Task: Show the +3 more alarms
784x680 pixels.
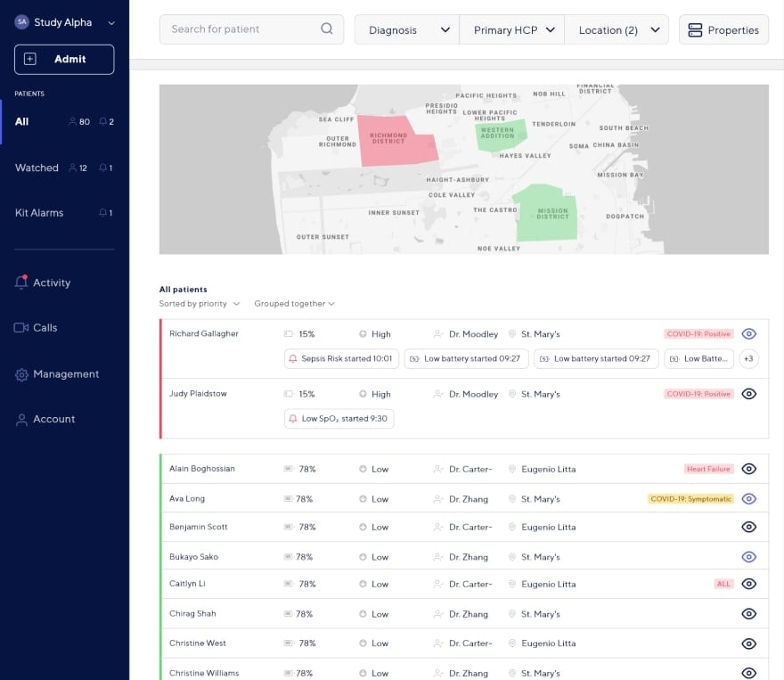Action: (748, 359)
